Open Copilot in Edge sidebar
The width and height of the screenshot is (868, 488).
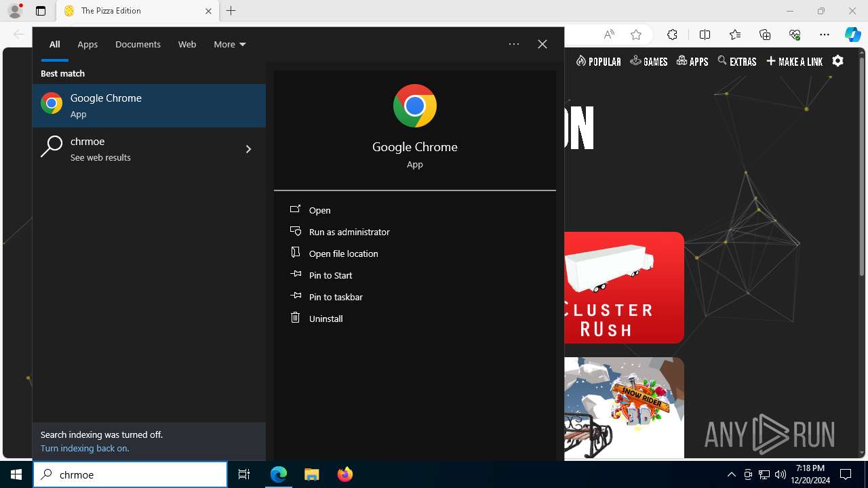coord(853,35)
